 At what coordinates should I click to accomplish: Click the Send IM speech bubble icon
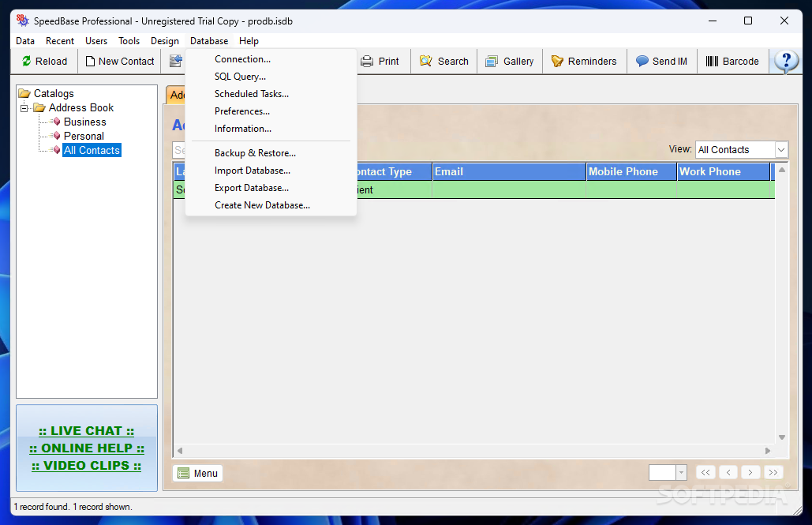click(x=642, y=61)
